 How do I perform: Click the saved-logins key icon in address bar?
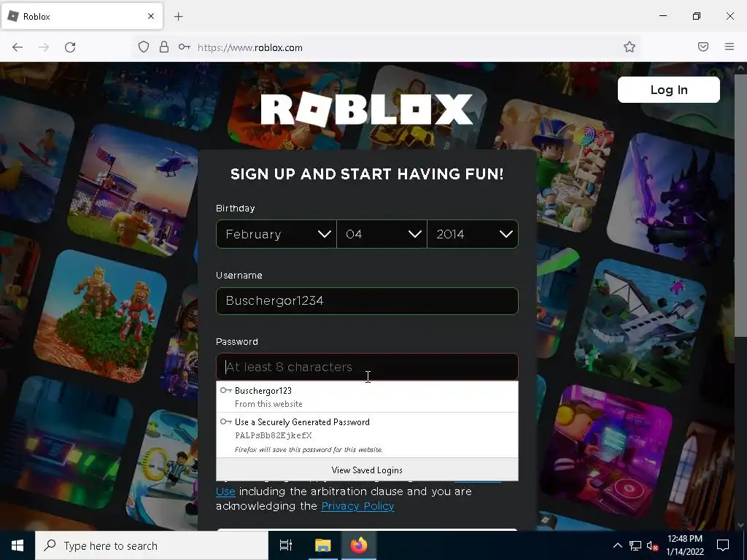point(185,47)
